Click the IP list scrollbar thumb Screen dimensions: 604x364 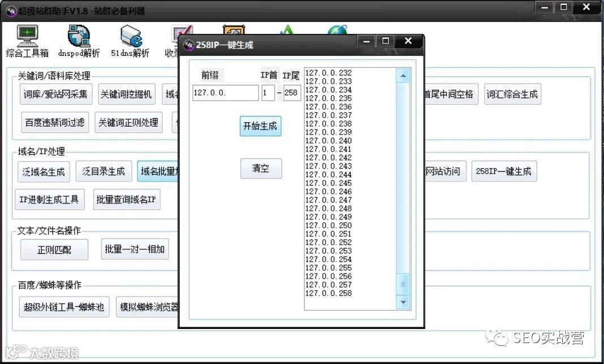click(x=403, y=284)
